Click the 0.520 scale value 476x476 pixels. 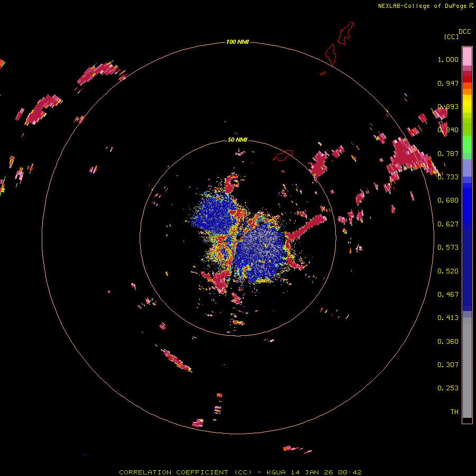448,271
